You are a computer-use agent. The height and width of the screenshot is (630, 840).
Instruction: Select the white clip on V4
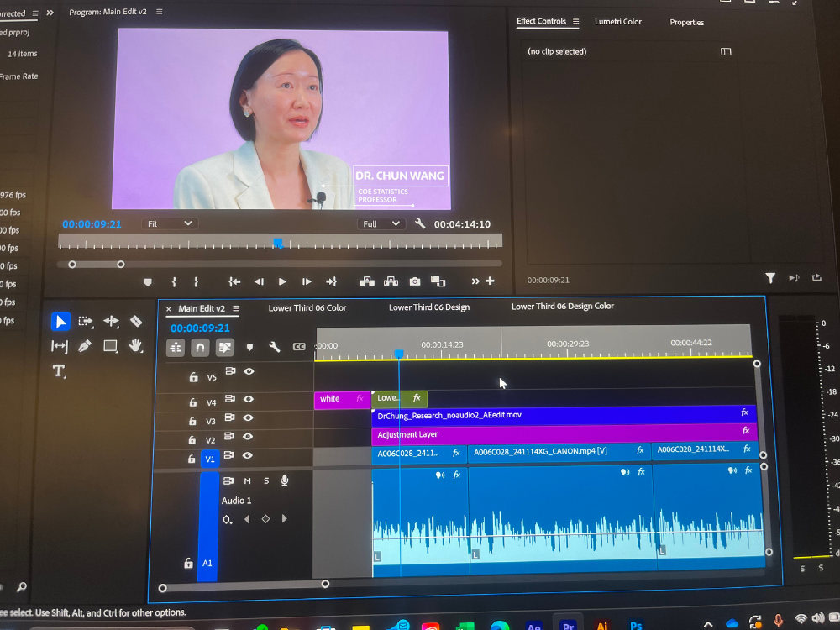pos(342,399)
